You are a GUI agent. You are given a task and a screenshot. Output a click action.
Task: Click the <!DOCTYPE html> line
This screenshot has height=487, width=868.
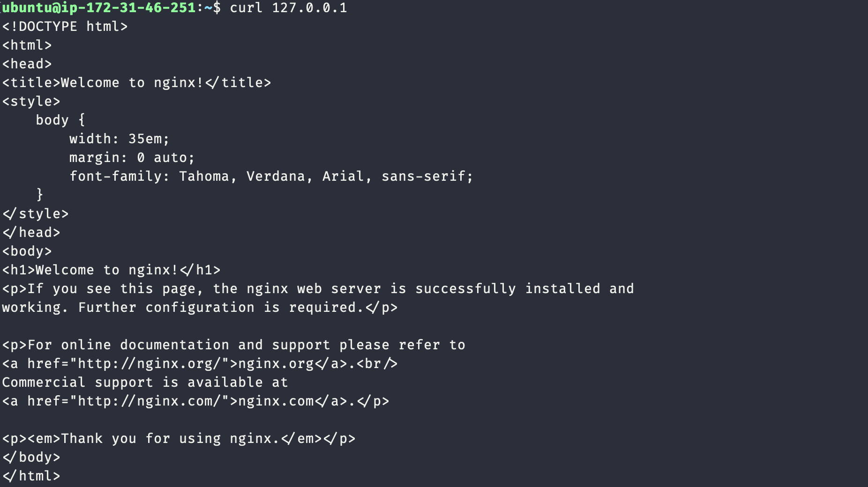[65, 27]
